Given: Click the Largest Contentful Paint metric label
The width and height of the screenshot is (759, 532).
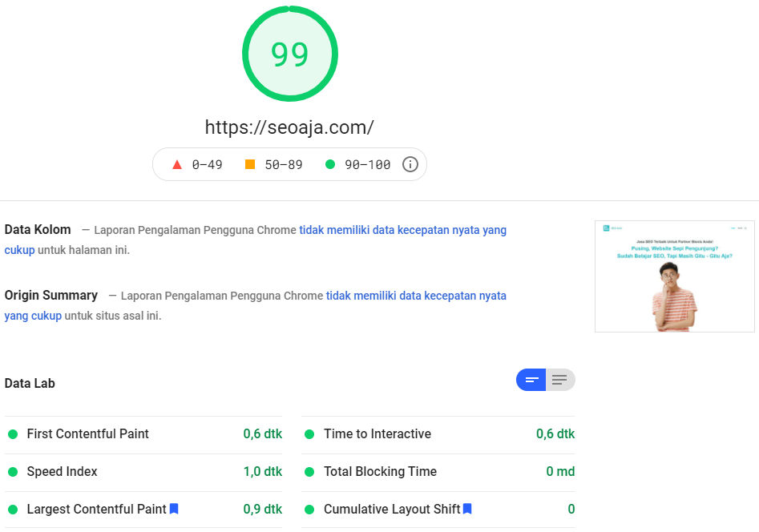Looking at the screenshot, I should click(96, 510).
